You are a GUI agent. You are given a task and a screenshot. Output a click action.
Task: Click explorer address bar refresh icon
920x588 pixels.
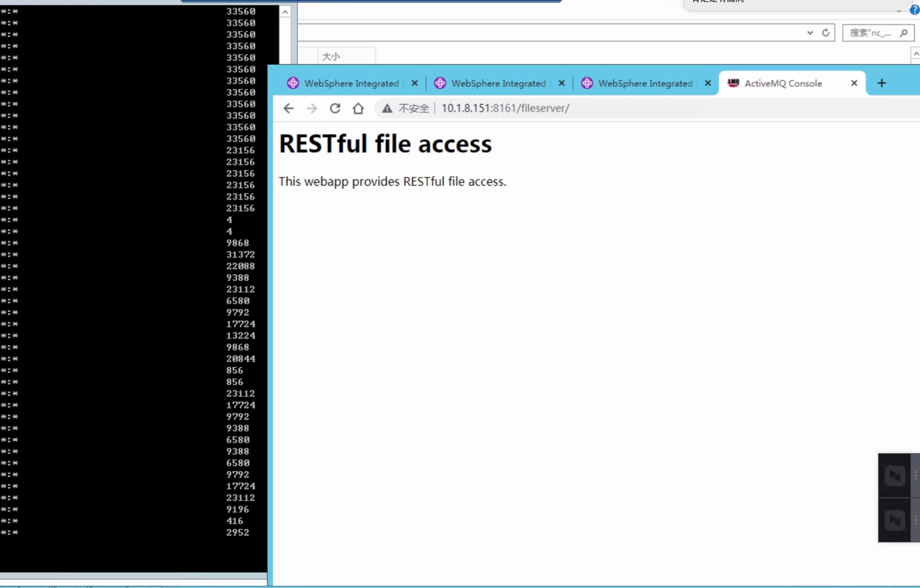826,33
